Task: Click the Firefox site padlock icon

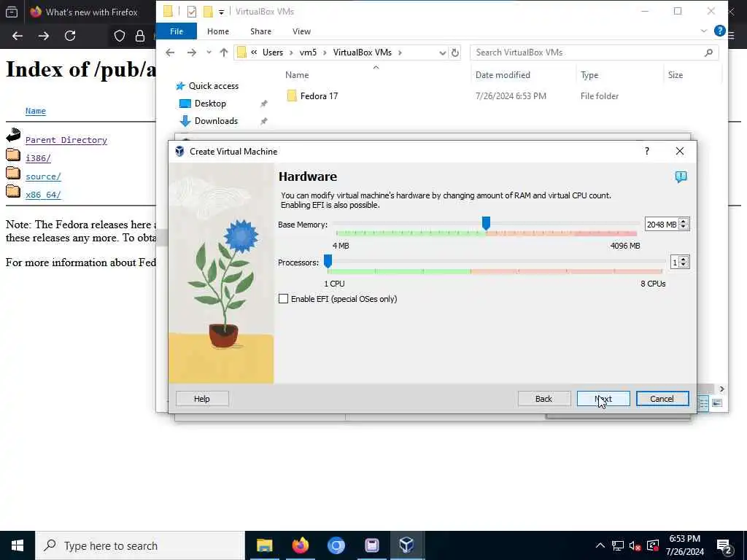Action: pos(140,36)
